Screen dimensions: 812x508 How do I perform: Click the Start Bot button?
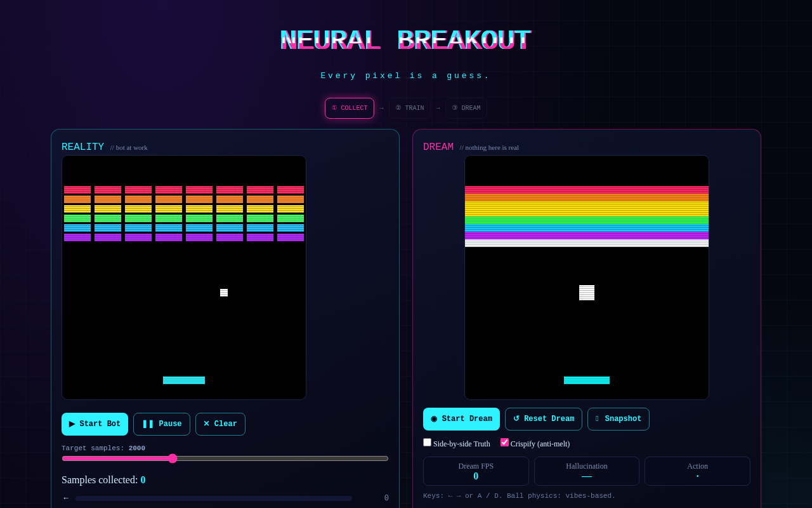coord(95,424)
